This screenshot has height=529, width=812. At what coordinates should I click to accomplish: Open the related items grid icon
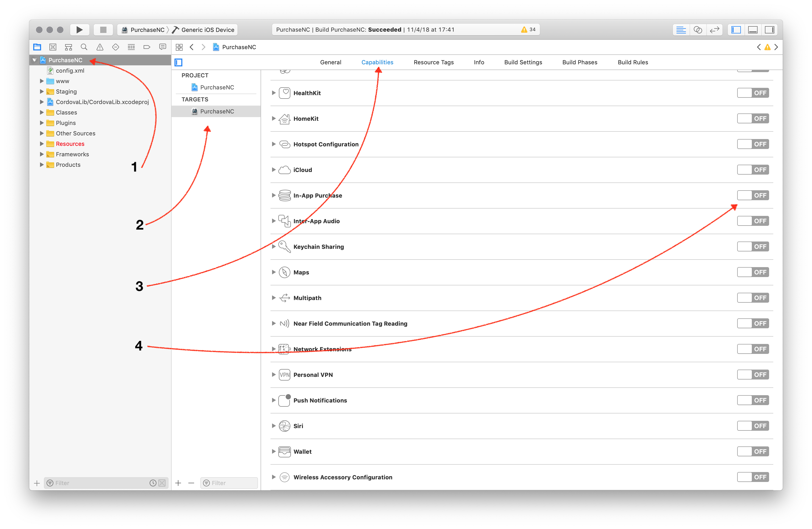[179, 47]
